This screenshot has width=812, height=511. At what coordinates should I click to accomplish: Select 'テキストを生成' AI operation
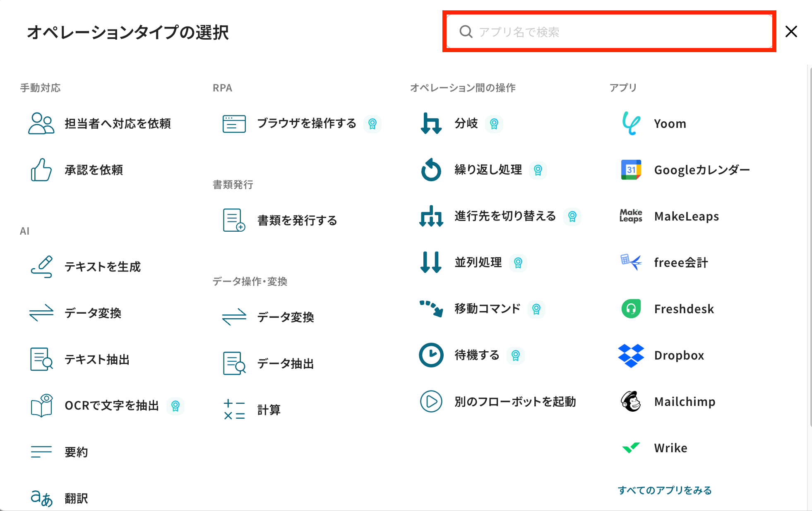tap(103, 267)
